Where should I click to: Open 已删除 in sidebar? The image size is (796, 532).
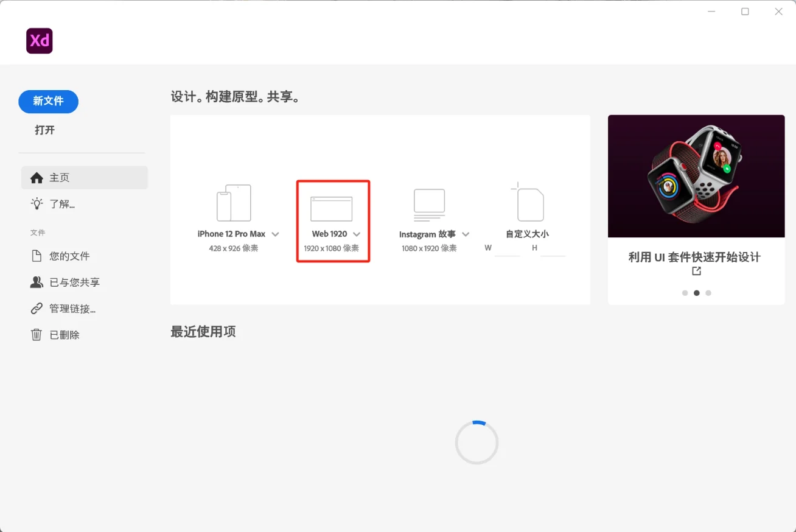coord(65,335)
